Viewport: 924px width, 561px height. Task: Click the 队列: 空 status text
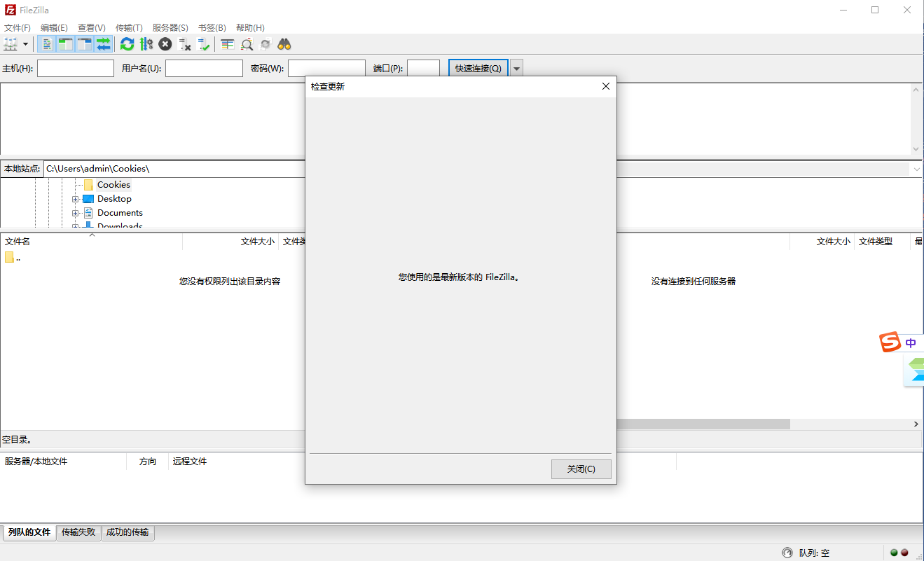click(x=814, y=553)
